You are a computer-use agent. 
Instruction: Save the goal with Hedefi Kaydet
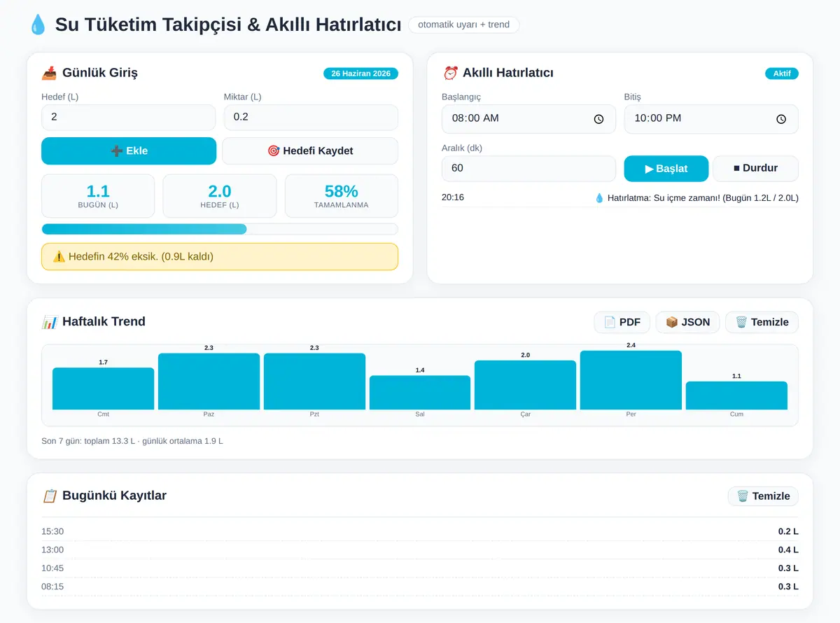[x=310, y=150]
